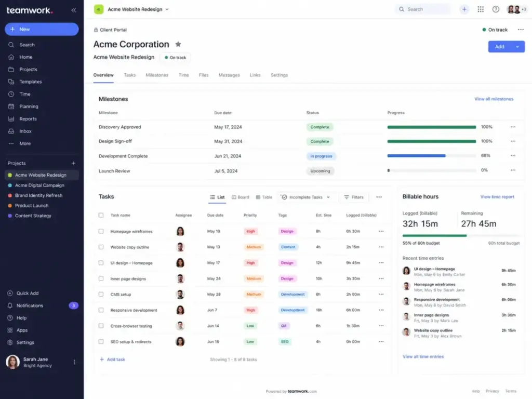This screenshot has height=399, width=532.
Task: Collapse the sidebar with double chevron icon
Action: tap(74, 10)
